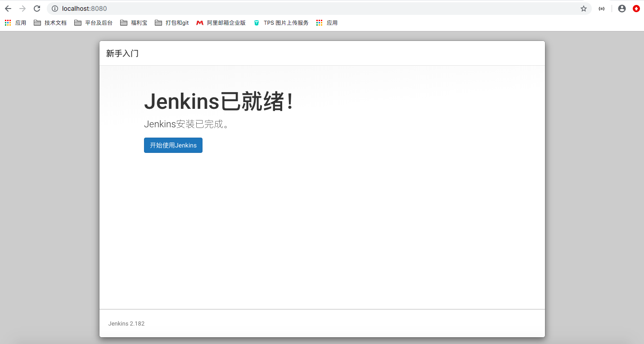Reload the current page

coord(37,9)
